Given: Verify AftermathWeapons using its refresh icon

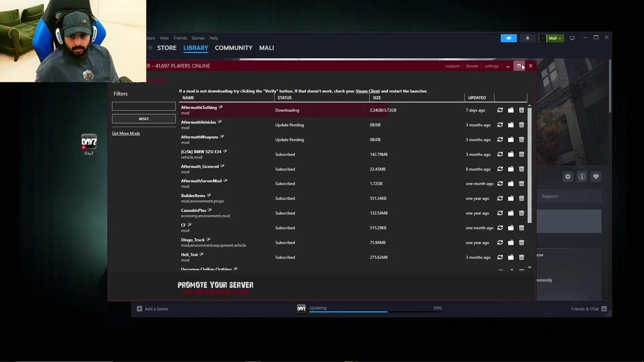Looking at the screenshot, I should coord(500,139).
